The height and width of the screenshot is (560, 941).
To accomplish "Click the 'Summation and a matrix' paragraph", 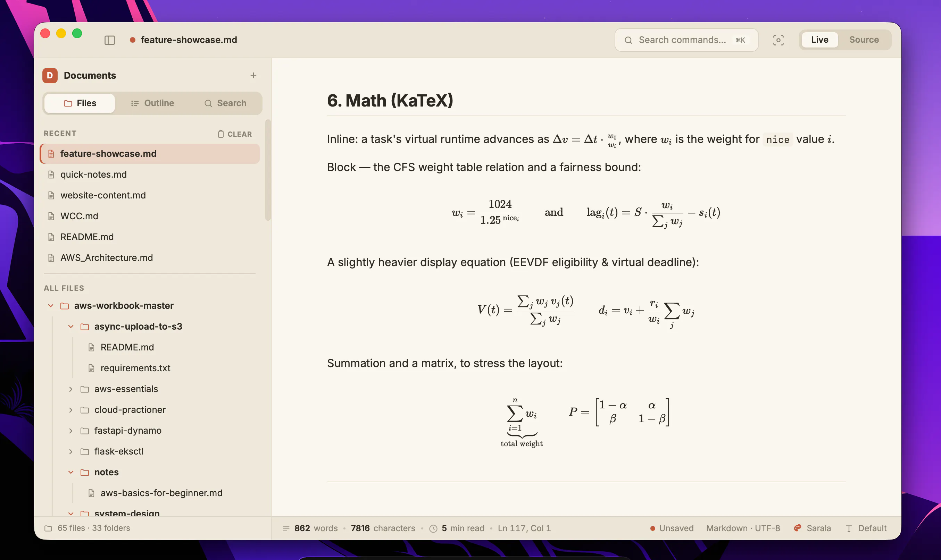I will pos(445,363).
